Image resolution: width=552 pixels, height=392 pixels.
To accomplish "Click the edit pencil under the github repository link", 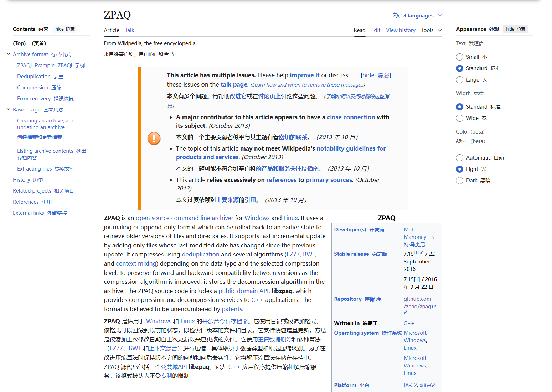I will [x=406, y=313].
